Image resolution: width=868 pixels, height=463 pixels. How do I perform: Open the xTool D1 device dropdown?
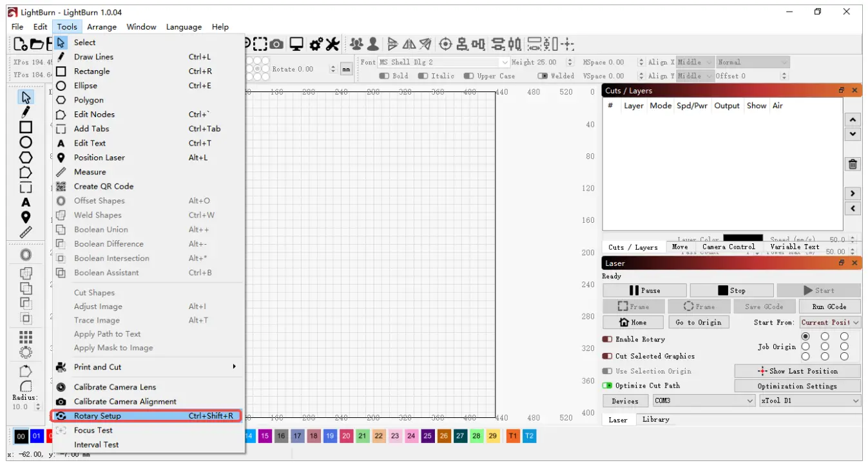tap(810, 401)
